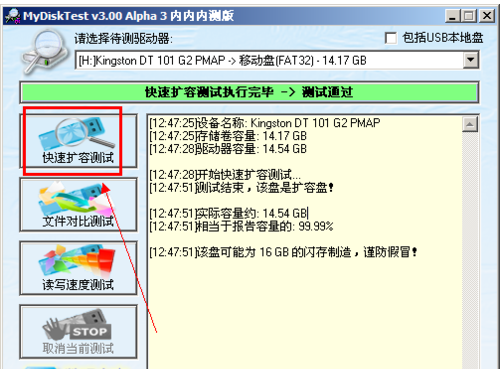500x369 pixels.
Task: Click the green 测试通过 status bar
Action: 249,92
